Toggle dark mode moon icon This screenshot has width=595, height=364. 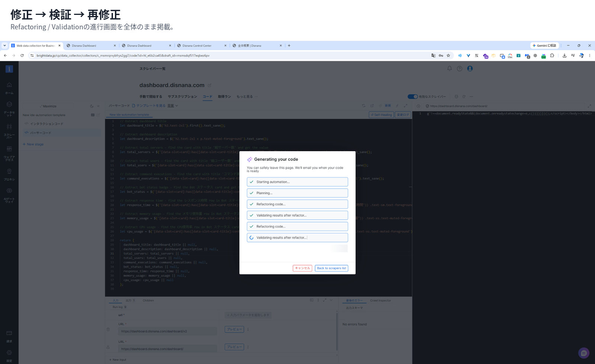(x=92, y=106)
